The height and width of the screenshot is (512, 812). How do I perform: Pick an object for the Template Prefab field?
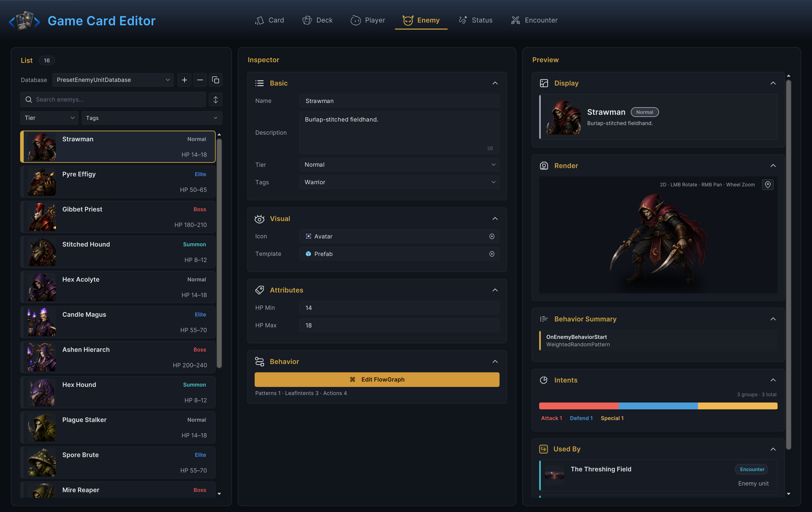(x=492, y=254)
